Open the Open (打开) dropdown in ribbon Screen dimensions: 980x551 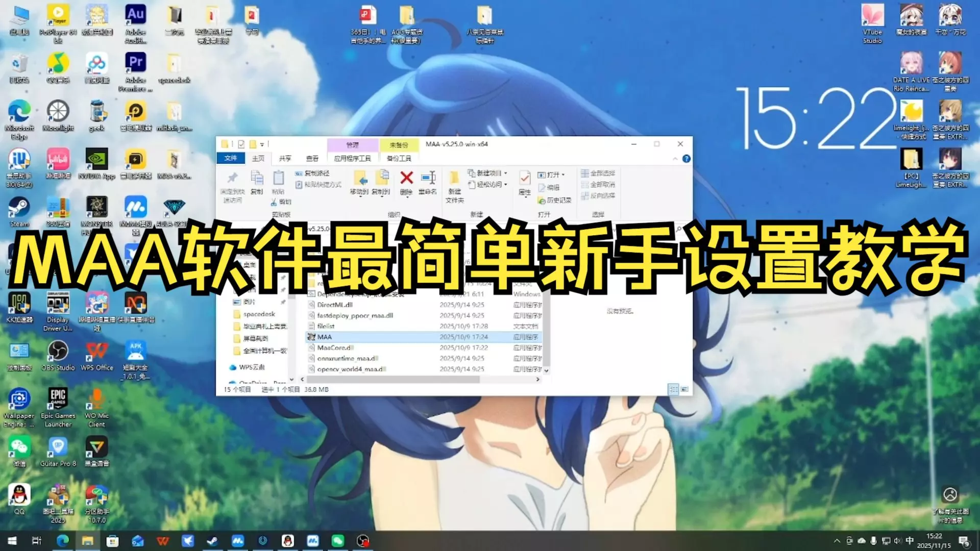coord(551,174)
